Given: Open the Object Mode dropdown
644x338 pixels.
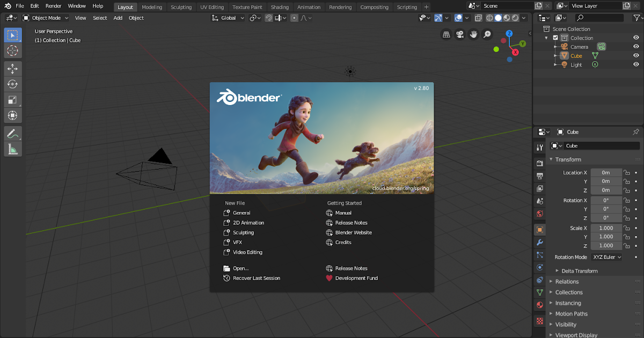Looking at the screenshot, I should coord(46,18).
